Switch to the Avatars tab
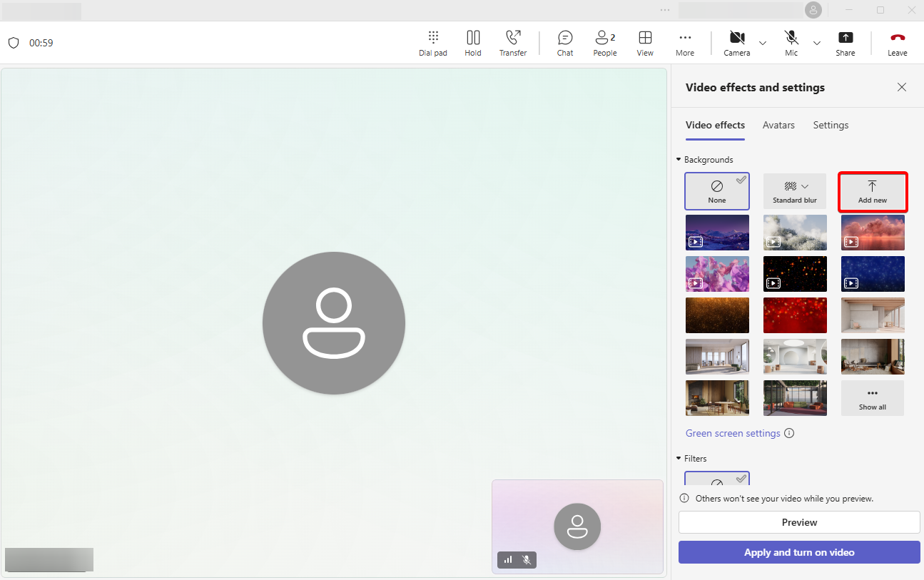The image size is (924, 580). [x=778, y=125]
